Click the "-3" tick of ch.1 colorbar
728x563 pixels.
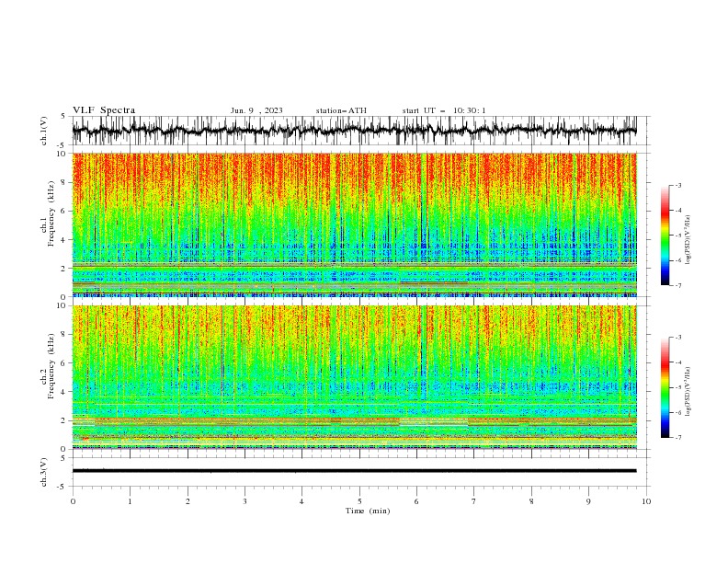tap(678, 185)
